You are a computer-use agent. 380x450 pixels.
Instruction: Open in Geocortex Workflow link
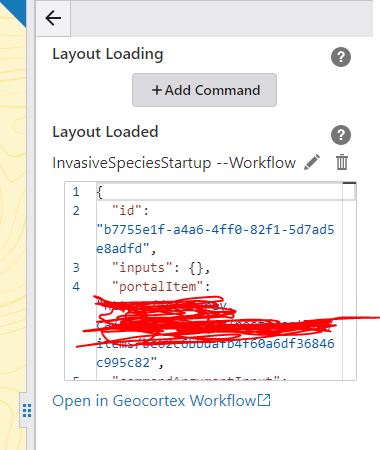tap(161, 400)
